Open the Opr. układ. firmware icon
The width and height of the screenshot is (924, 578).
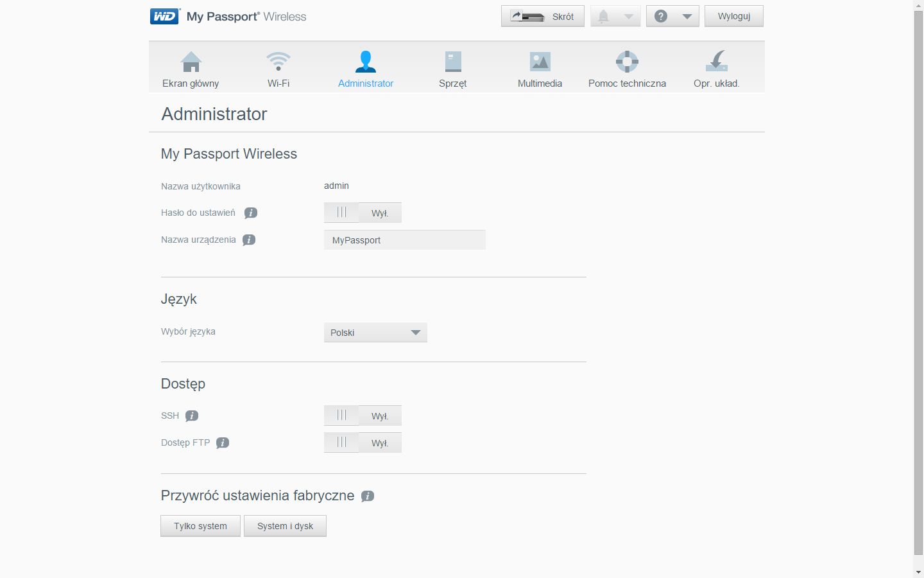point(716,62)
